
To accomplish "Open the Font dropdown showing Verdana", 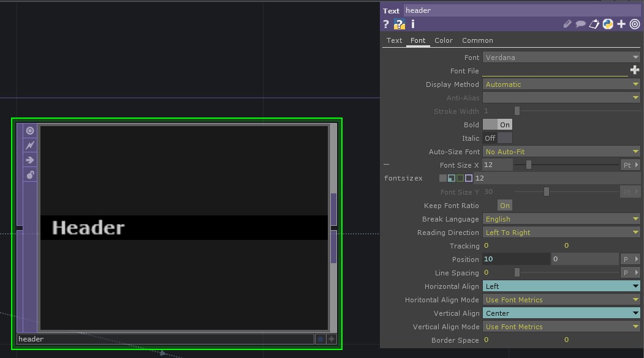I will [x=561, y=58].
